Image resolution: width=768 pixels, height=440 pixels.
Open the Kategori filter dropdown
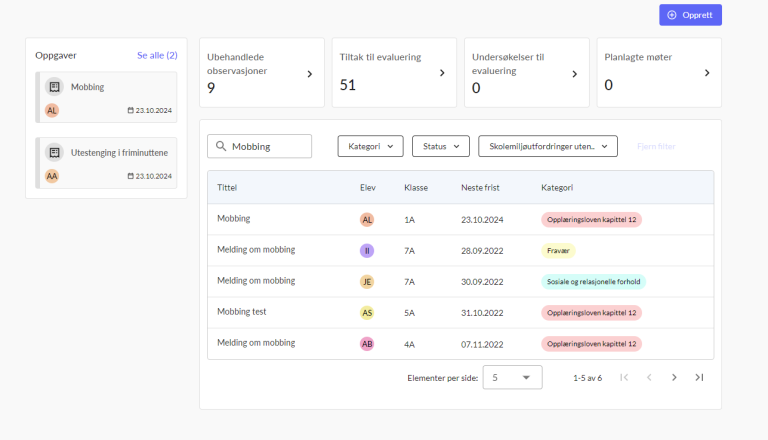[x=370, y=146]
